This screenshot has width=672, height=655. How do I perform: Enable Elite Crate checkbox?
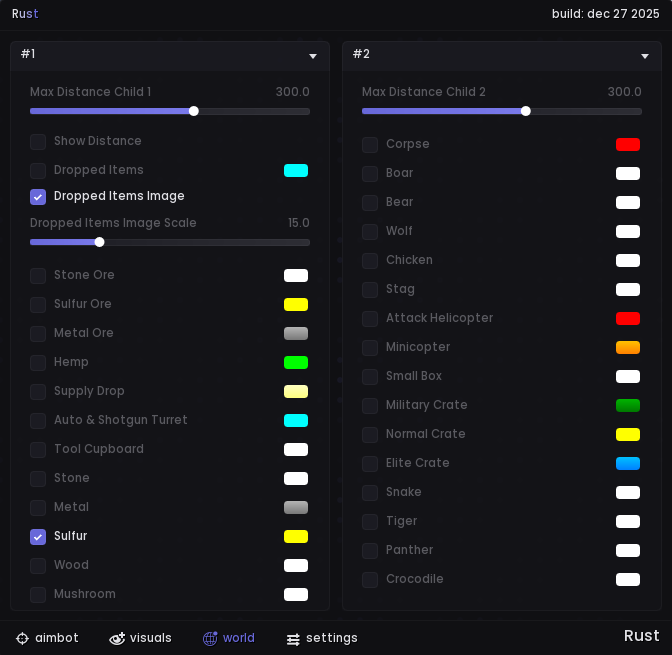coord(370,464)
